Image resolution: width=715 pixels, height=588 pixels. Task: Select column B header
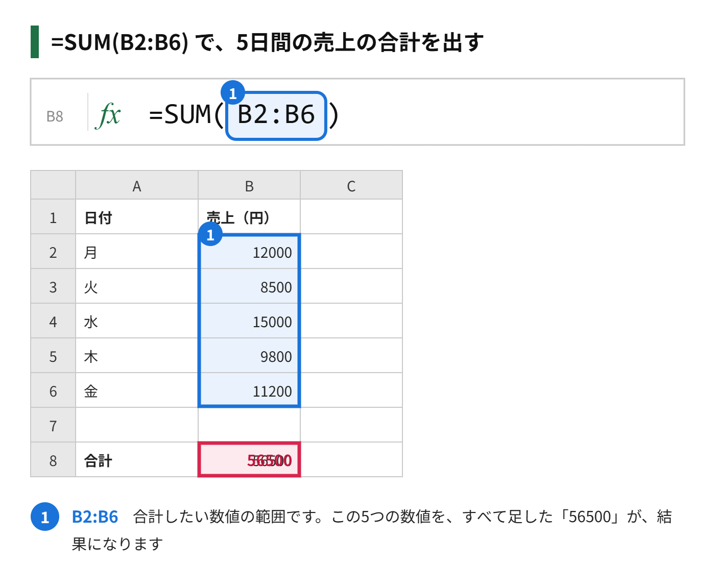[x=249, y=185]
